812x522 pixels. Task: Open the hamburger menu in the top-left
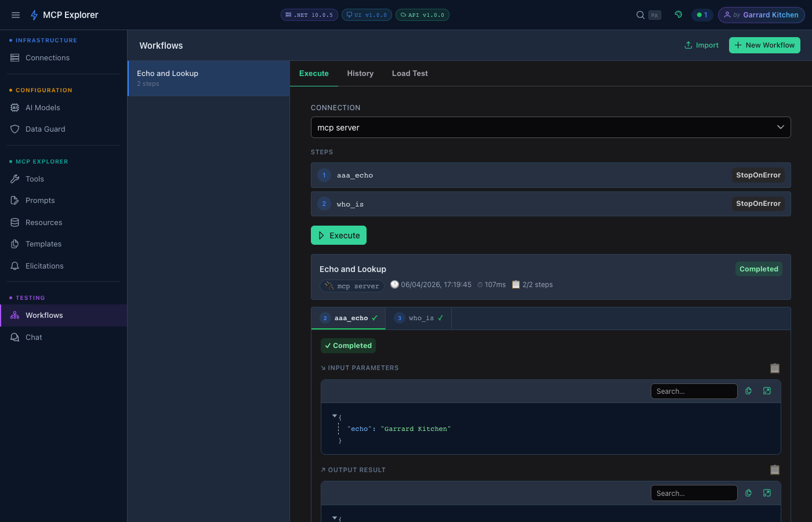click(x=15, y=14)
